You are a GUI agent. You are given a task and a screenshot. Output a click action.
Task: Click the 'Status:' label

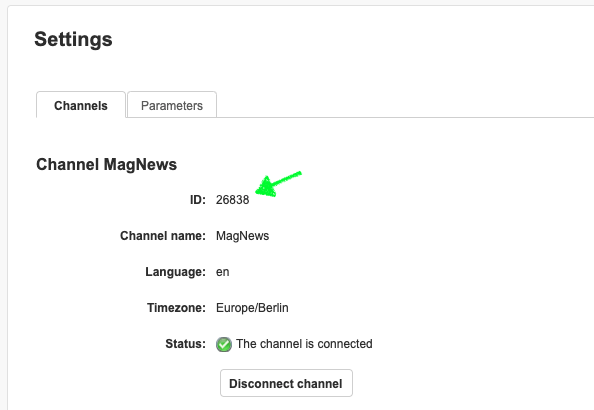pos(185,344)
